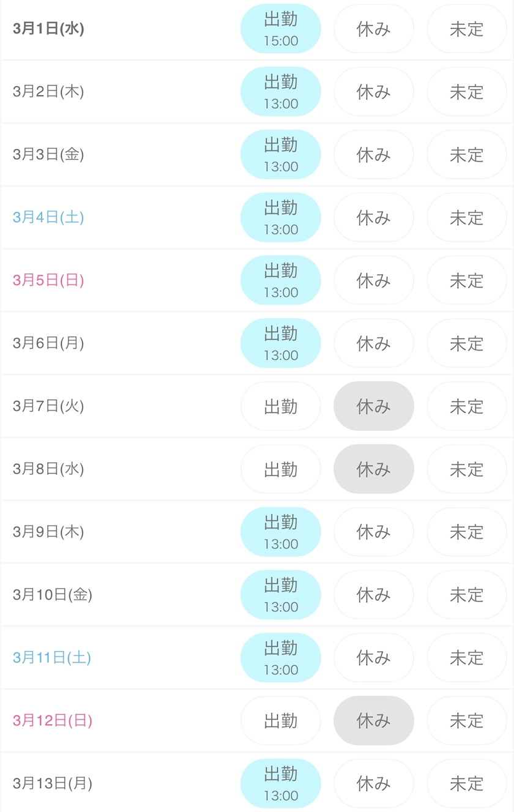
Task: Set 3月9日(木) to 休み
Action: click(x=374, y=532)
